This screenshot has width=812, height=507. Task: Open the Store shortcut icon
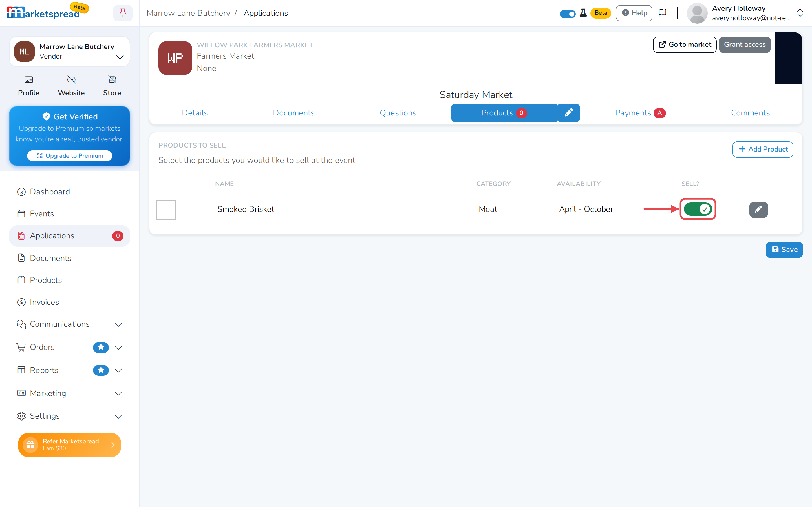point(112,79)
